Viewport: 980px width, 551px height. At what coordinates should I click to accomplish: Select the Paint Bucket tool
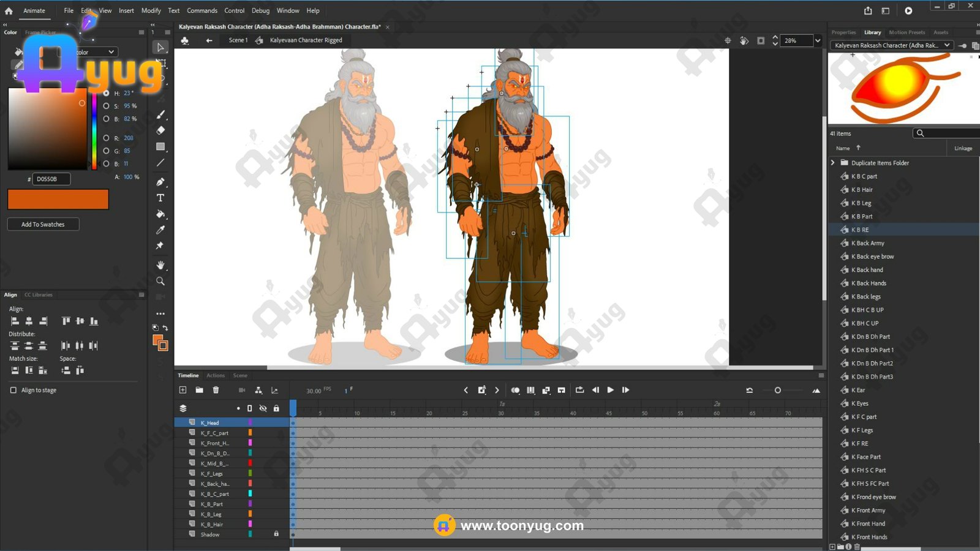[160, 214]
